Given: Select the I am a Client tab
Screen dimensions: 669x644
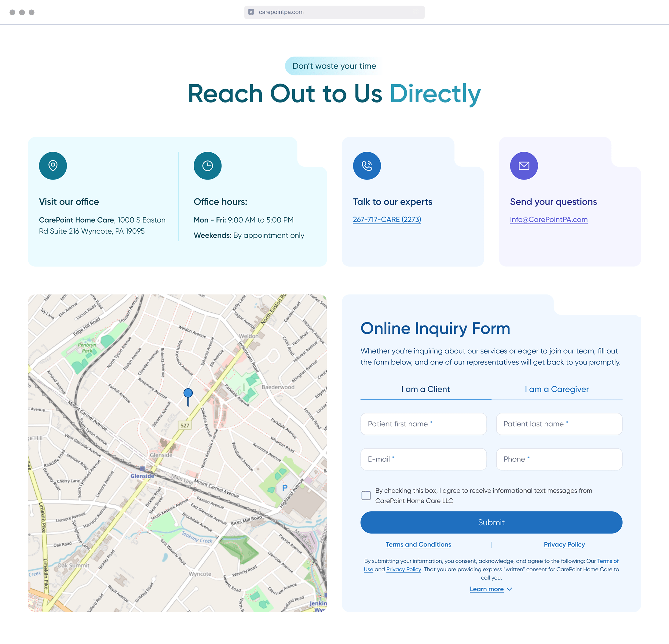Looking at the screenshot, I should [425, 389].
